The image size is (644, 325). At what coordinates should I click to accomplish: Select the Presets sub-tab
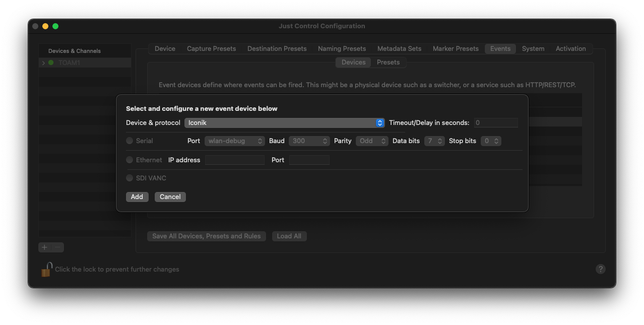pyautogui.click(x=388, y=62)
